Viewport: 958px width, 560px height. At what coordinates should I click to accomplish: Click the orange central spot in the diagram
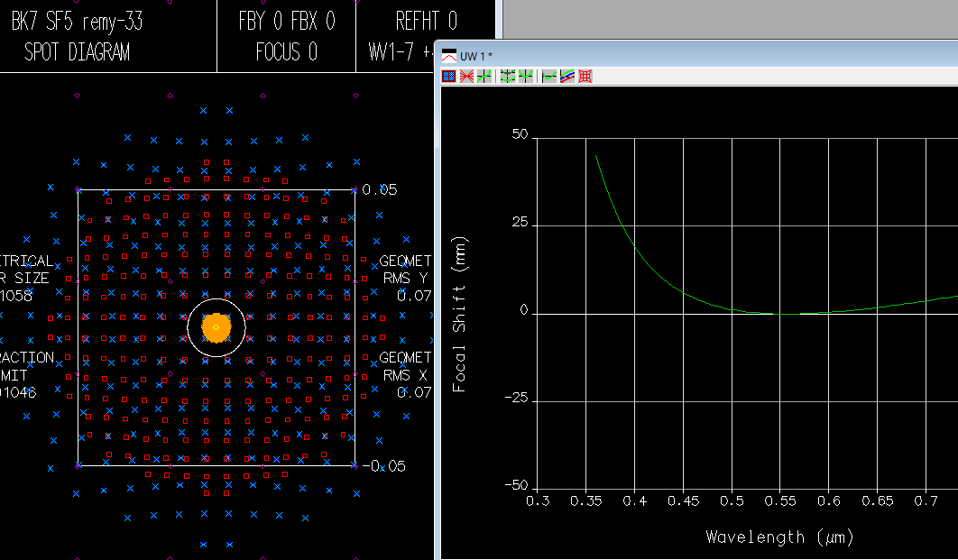click(216, 327)
